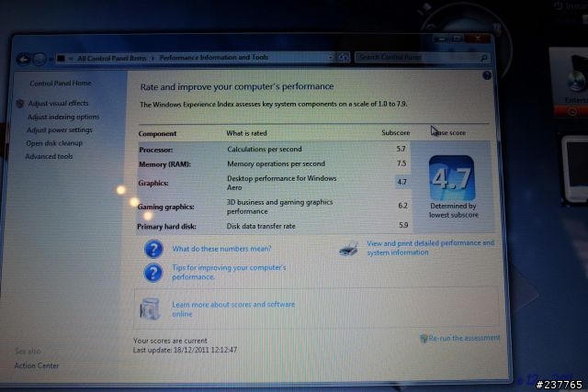The width and height of the screenshot is (588, 392).
Task: Open Action Center under See also
Action: click(x=37, y=365)
